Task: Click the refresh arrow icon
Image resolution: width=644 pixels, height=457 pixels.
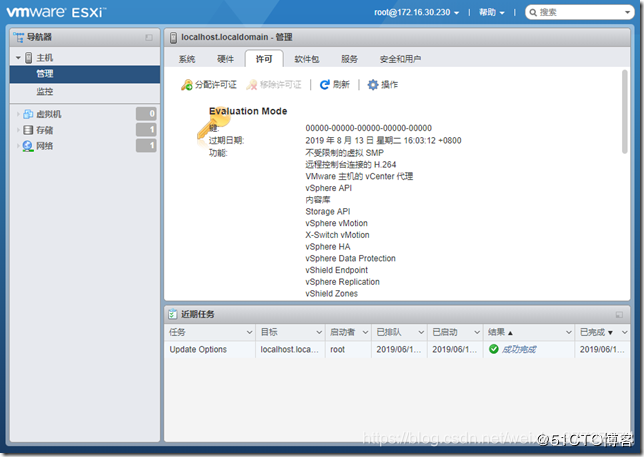Action: pos(324,85)
